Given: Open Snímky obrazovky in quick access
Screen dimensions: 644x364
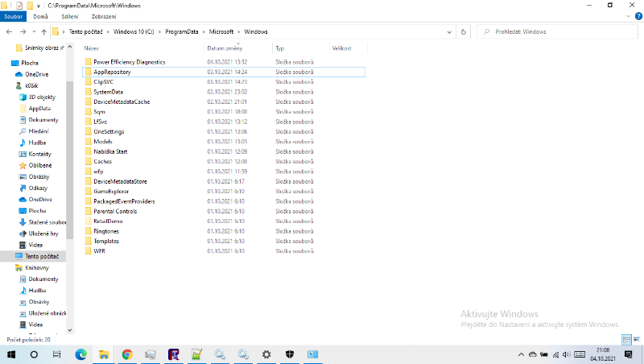Looking at the screenshot, I should point(40,48).
